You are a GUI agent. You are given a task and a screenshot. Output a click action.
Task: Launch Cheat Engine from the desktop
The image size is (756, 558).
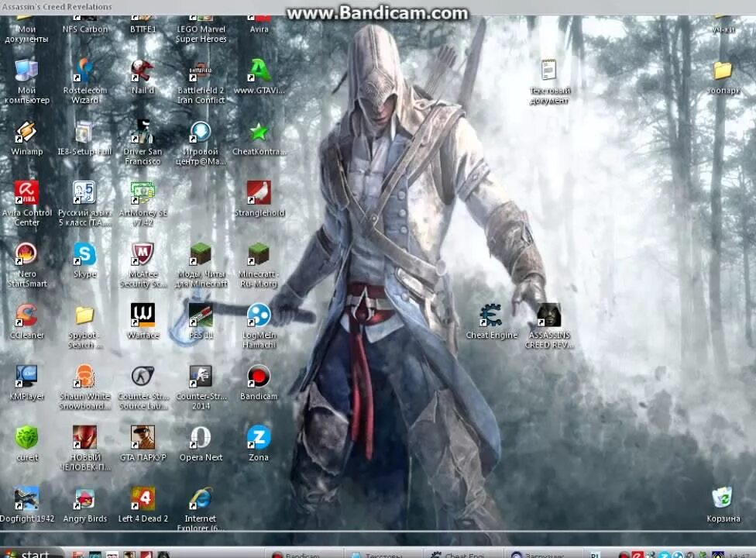(x=491, y=315)
